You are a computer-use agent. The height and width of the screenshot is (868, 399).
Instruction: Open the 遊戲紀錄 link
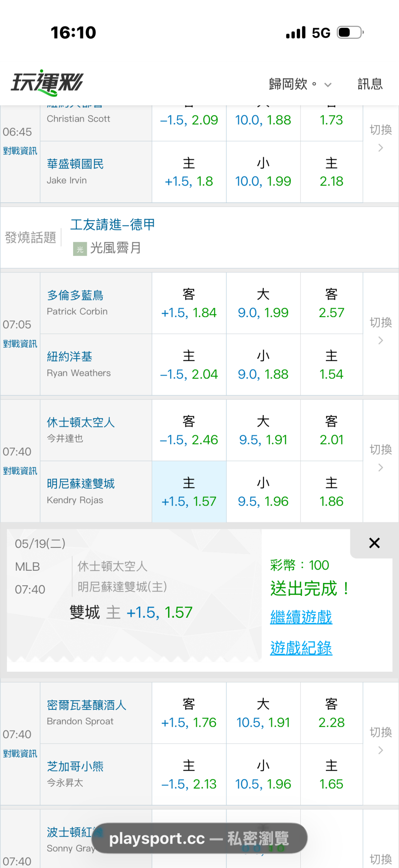click(301, 648)
